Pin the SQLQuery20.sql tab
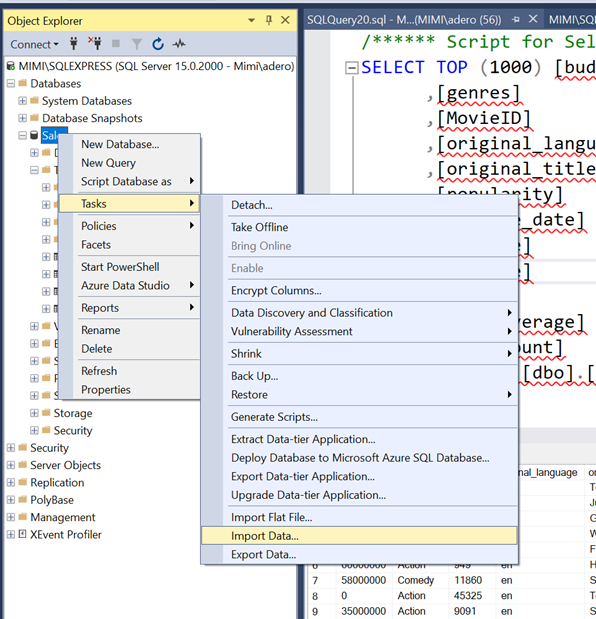The height and width of the screenshot is (619, 596). 515,19
